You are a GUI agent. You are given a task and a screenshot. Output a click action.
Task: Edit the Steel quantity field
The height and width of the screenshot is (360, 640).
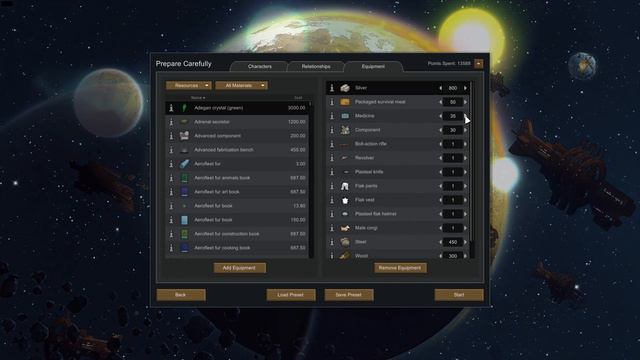click(x=453, y=242)
